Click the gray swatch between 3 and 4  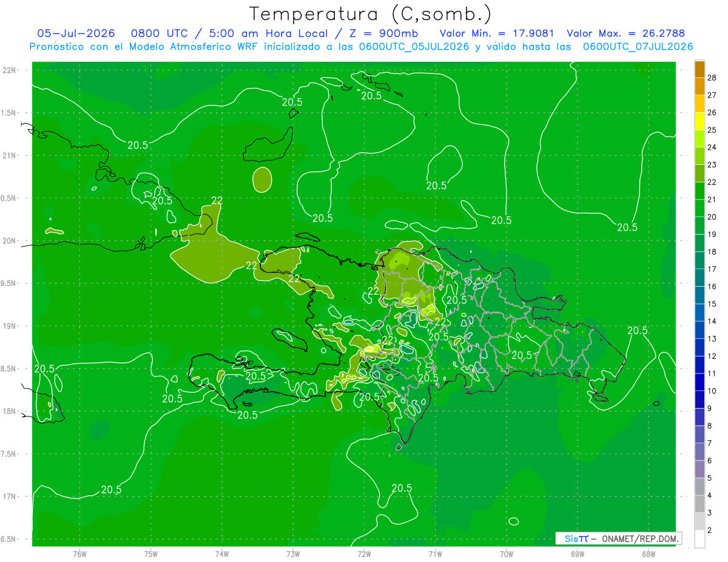tap(699, 504)
